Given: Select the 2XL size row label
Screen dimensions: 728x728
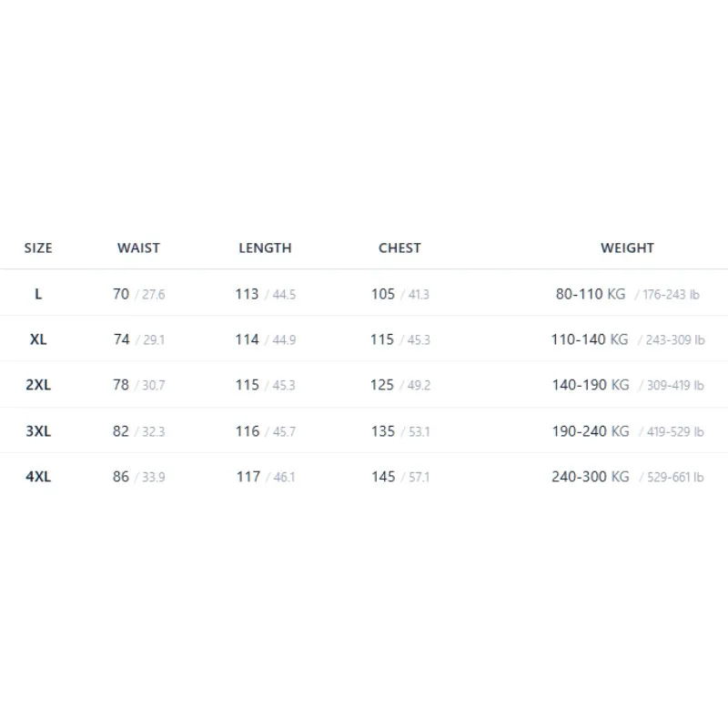Looking at the screenshot, I should 38,385.
